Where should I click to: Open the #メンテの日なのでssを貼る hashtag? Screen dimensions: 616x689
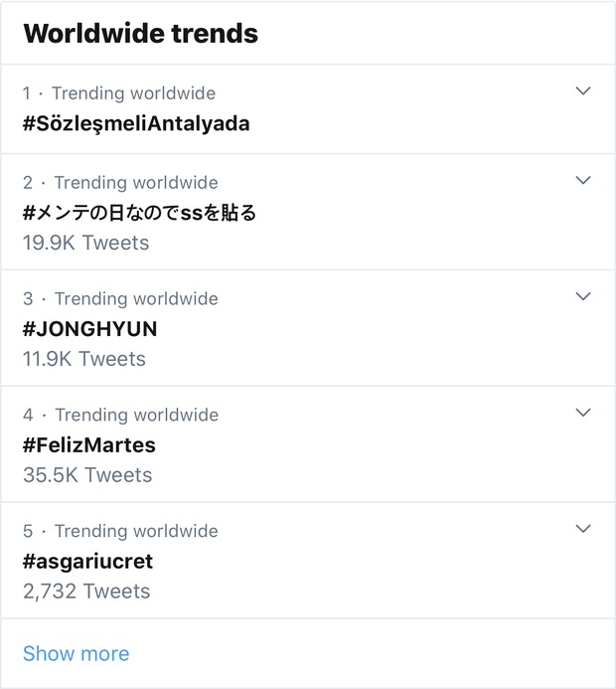pyautogui.click(x=139, y=213)
